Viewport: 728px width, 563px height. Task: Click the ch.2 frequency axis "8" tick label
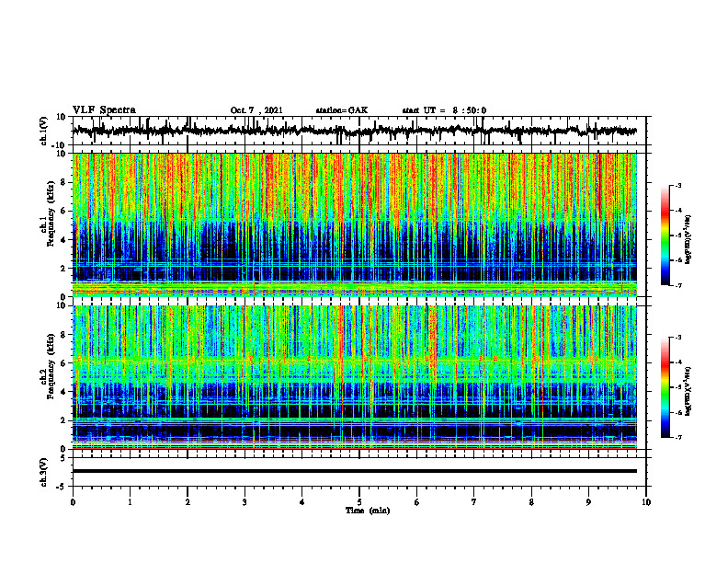pyautogui.click(x=65, y=335)
